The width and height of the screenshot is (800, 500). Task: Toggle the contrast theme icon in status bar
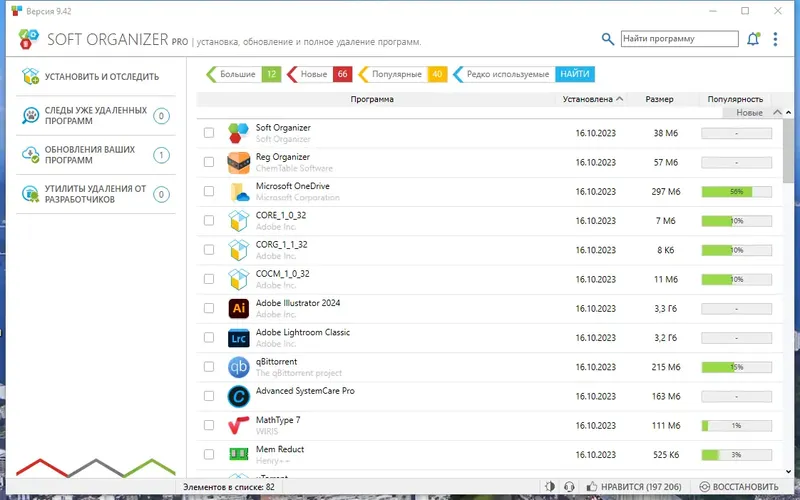(x=550, y=486)
